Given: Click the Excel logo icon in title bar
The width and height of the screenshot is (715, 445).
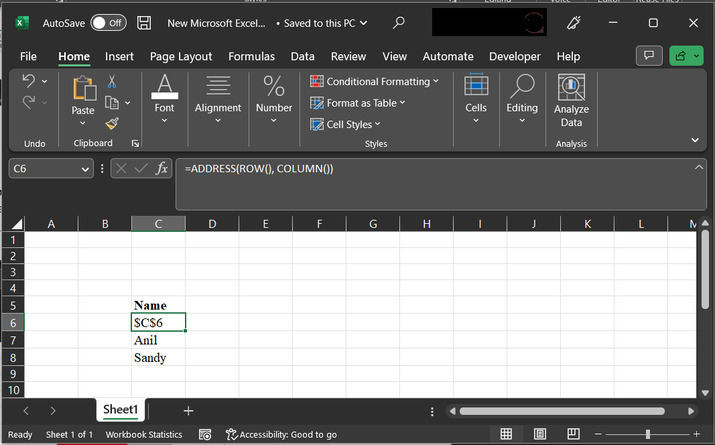Looking at the screenshot, I should click(x=22, y=23).
